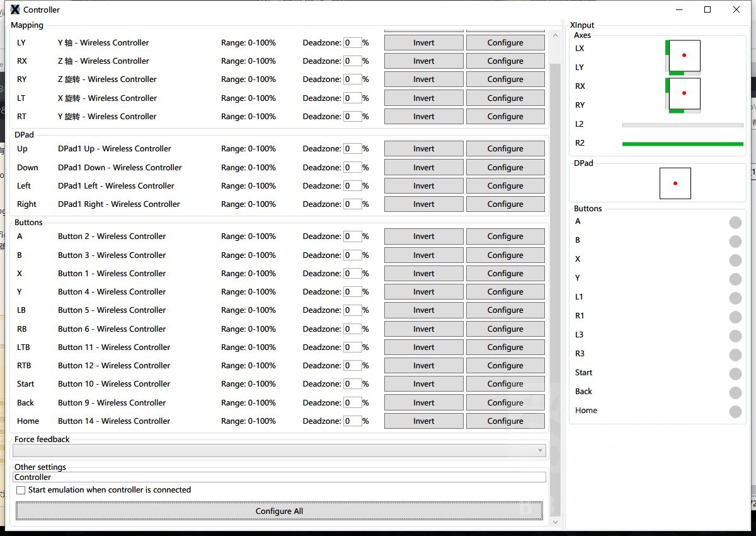Invert the RTB button mapping
Screen dimensions: 756x536
click(x=424, y=366)
